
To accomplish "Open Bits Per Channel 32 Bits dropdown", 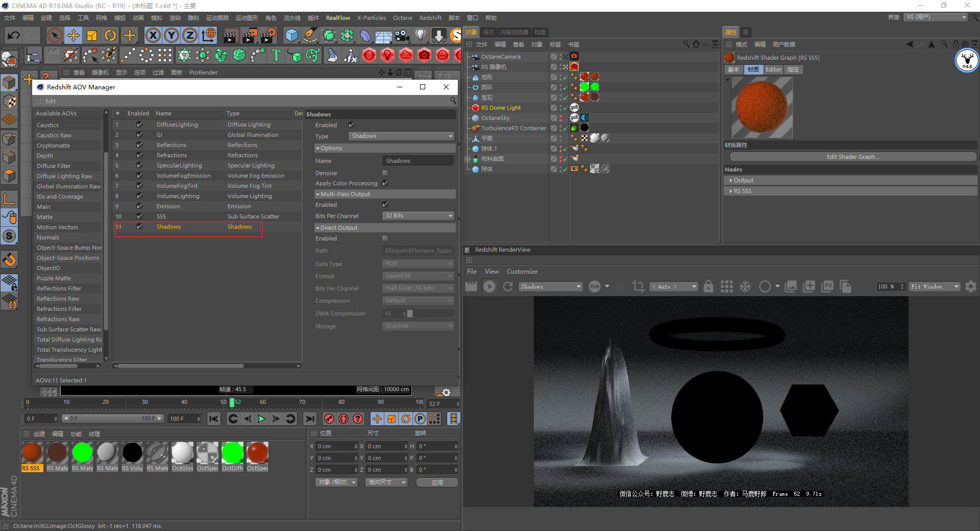I will click(418, 216).
